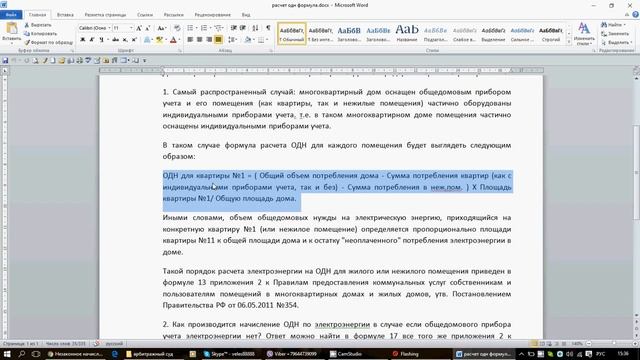Screen dimensions: 640x360
Task: Open text effects icon in the font group
Action: tap(147, 40)
